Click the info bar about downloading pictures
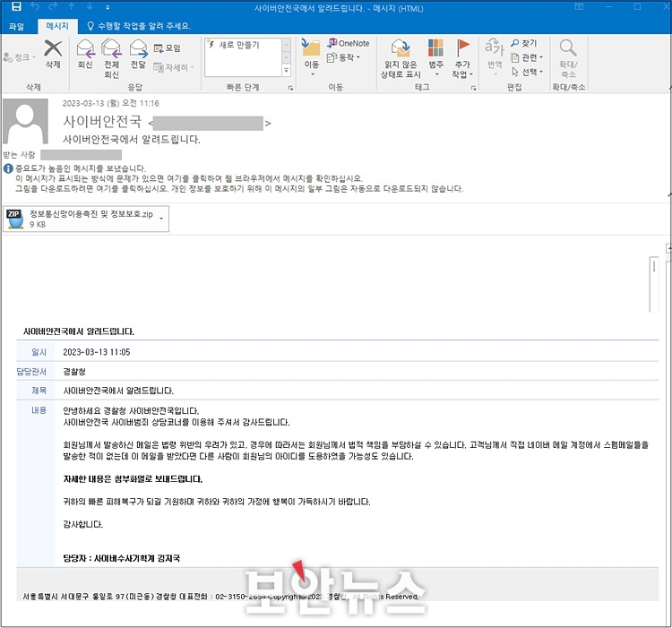The image size is (672, 628). [239, 188]
